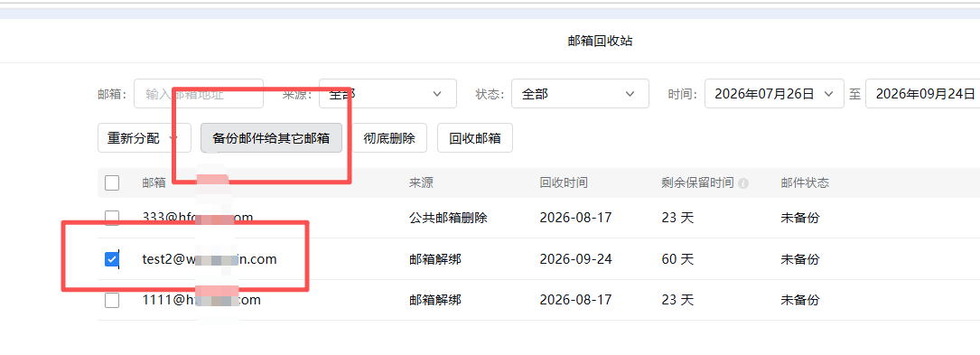Click 2026-08-17 in the 1111@ row
The height and width of the screenshot is (355, 980).
(575, 300)
